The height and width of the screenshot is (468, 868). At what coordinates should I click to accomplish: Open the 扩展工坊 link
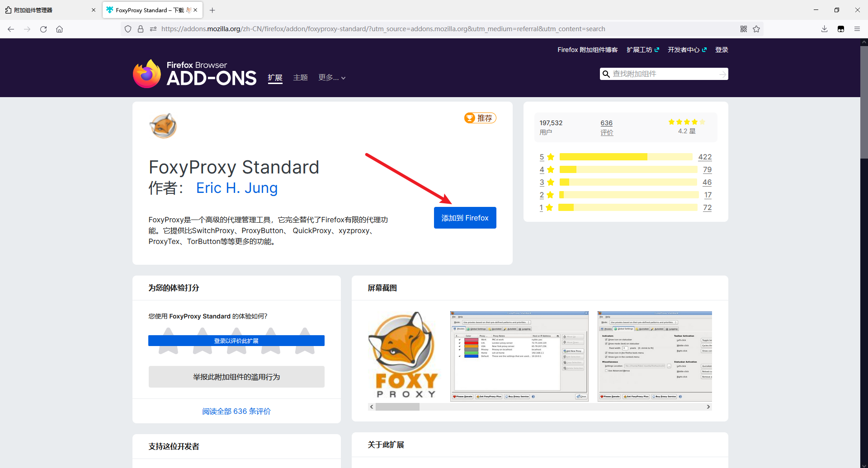click(642, 50)
